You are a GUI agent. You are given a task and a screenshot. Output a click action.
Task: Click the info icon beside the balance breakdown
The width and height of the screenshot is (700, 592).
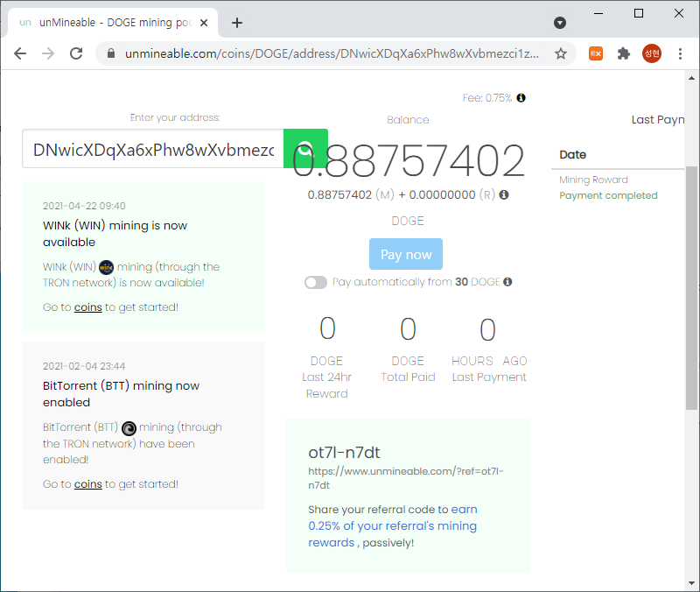click(x=504, y=194)
